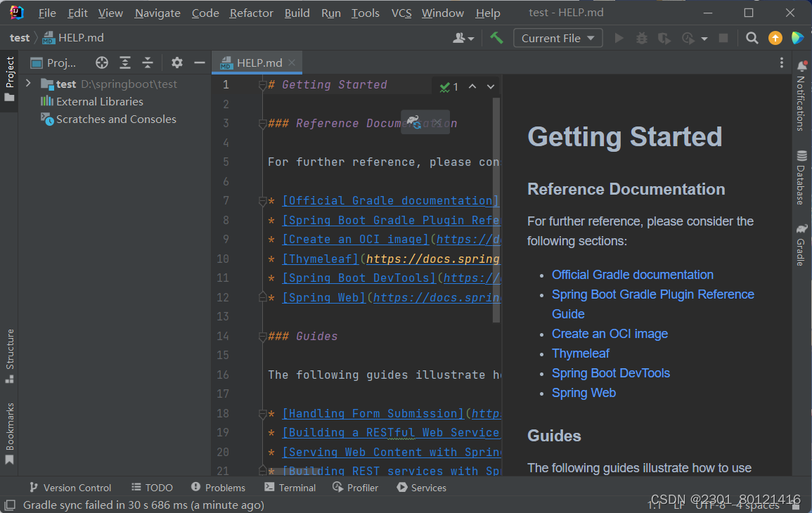Image resolution: width=812 pixels, height=513 pixels.
Task: Click the Run play icon
Action: [619, 38]
